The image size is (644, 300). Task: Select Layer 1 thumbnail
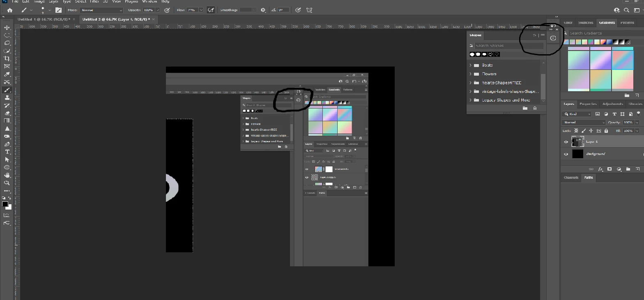(577, 142)
